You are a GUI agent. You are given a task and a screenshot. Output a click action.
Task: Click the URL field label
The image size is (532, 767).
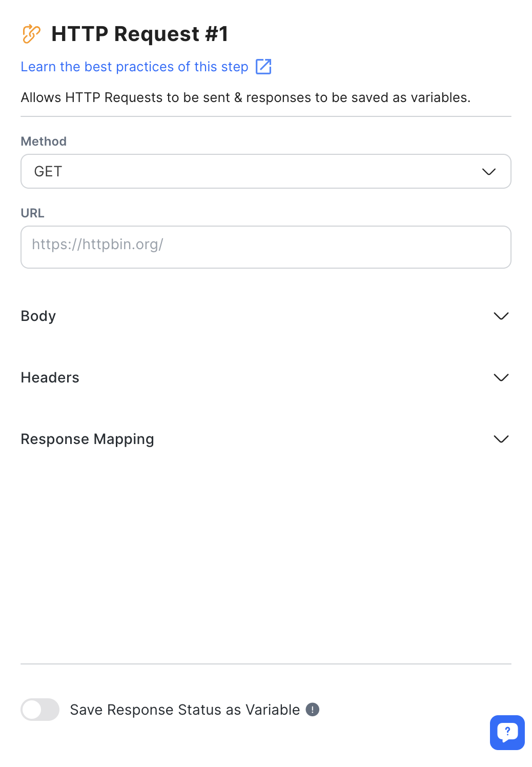(32, 213)
